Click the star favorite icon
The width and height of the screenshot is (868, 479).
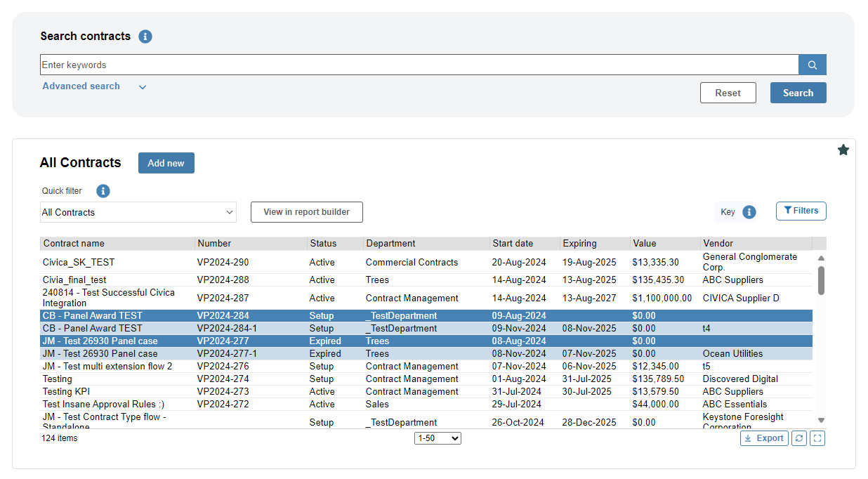pos(843,150)
